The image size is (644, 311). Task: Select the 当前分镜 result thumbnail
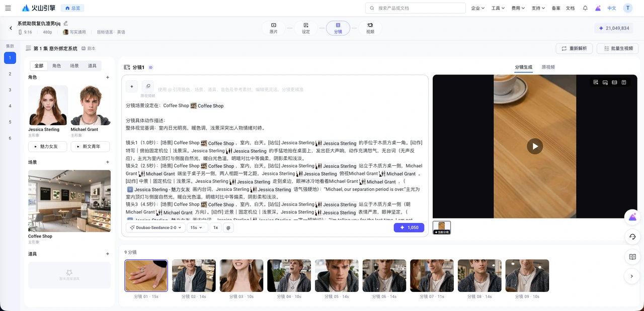click(x=442, y=228)
